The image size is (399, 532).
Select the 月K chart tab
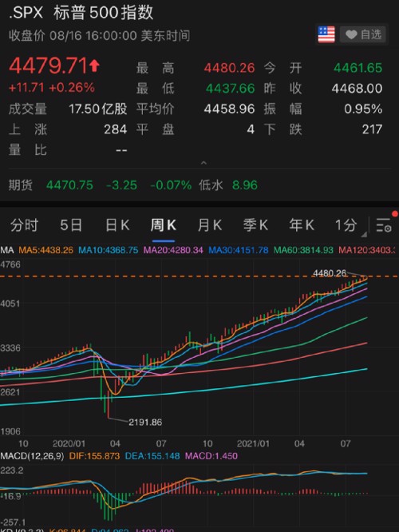coord(210,225)
